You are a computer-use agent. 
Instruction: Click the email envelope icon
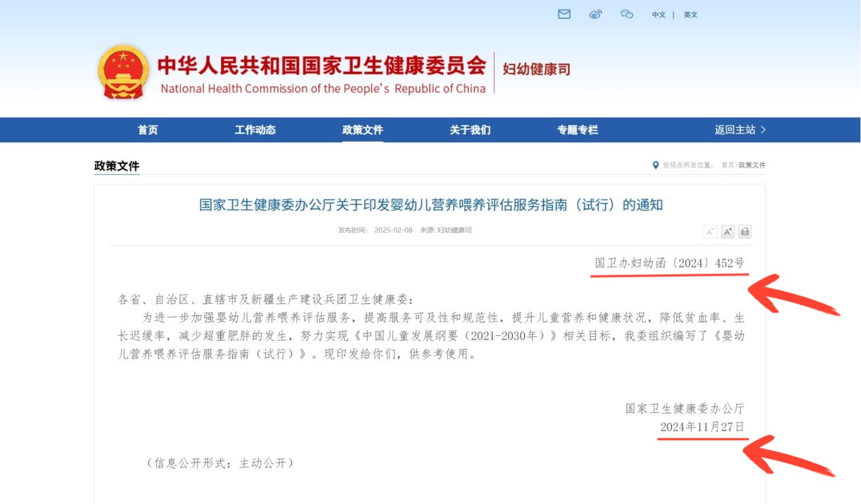[x=564, y=15]
